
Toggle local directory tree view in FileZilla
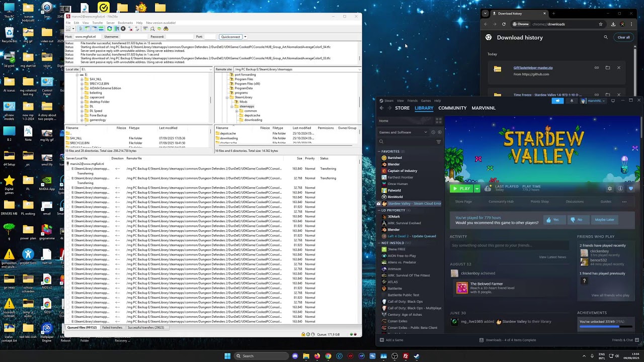coord(88,29)
